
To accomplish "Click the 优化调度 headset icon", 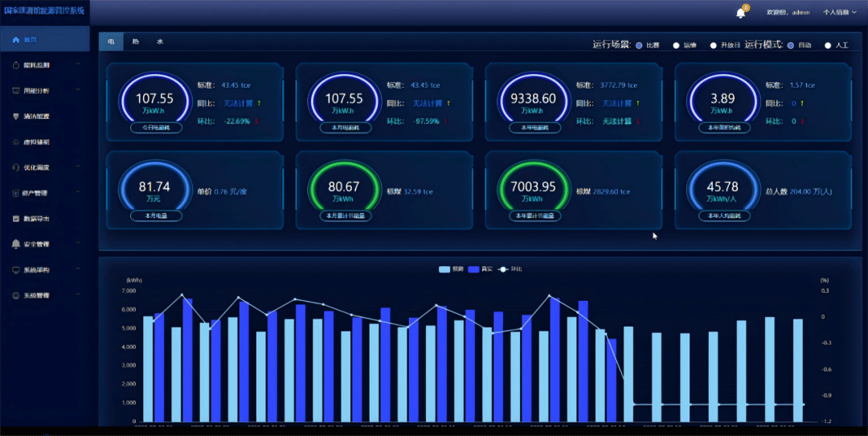I will point(16,167).
